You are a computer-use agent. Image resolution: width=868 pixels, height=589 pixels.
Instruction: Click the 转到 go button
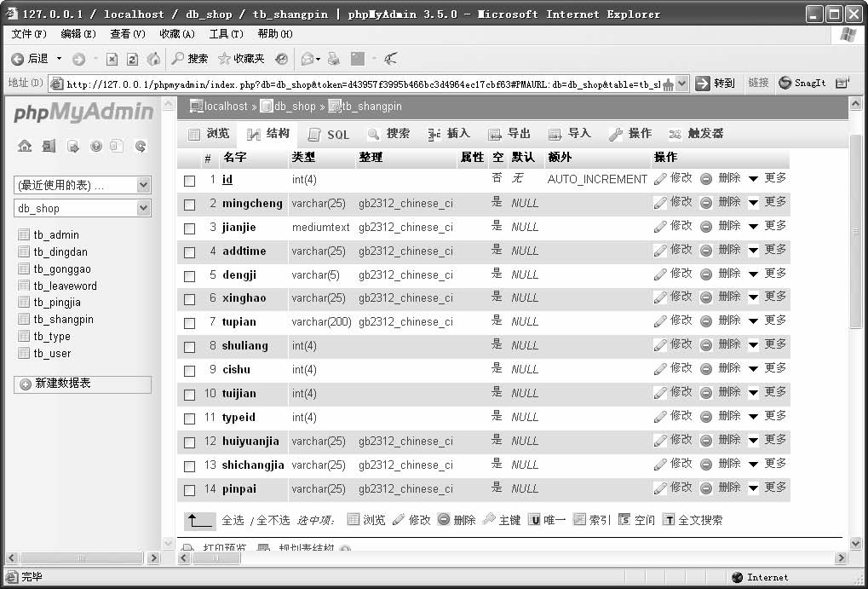[x=716, y=84]
